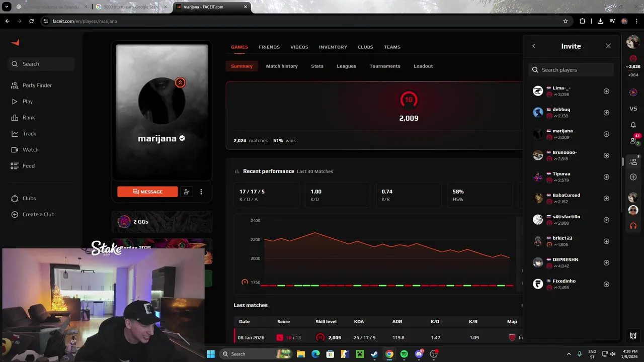This screenshot has height=362, width=644.
Task: Open Track in left sidebar
Action: 29,134
